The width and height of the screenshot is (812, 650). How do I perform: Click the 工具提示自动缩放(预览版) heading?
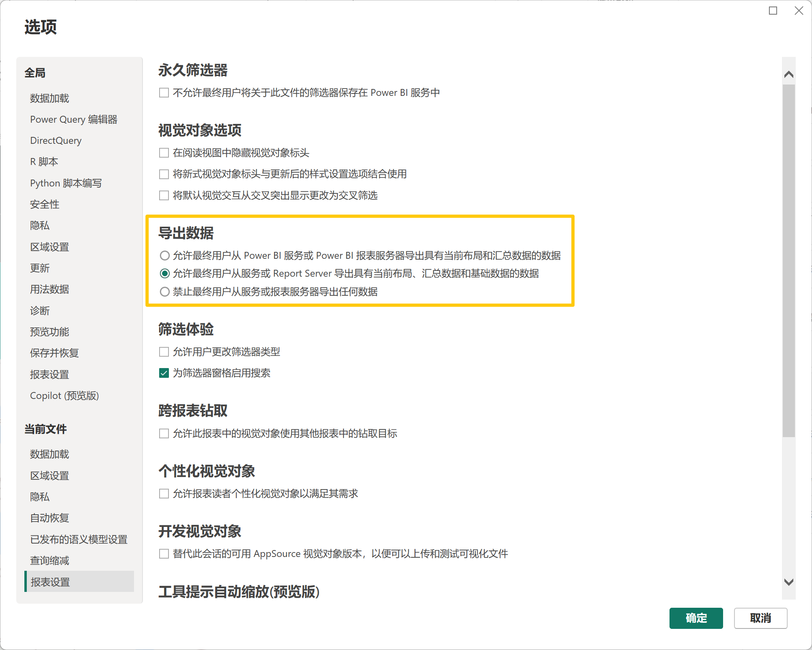click(x=239, y=592)
